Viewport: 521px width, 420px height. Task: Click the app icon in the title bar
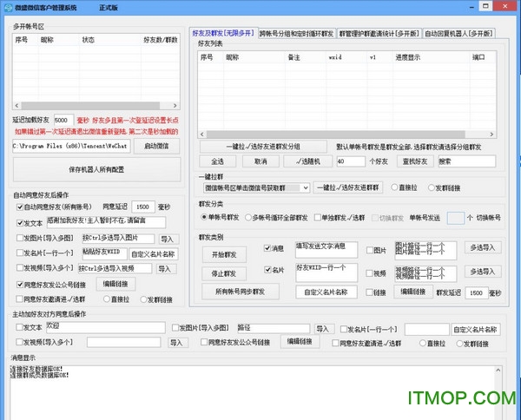(8, 7)
